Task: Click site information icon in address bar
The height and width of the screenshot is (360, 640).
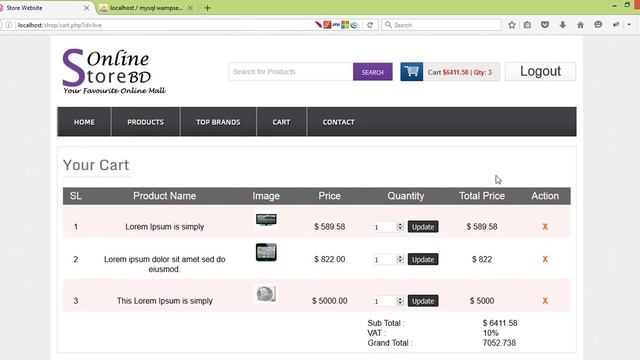Action: pyautogui.click(x=9, y=25)
